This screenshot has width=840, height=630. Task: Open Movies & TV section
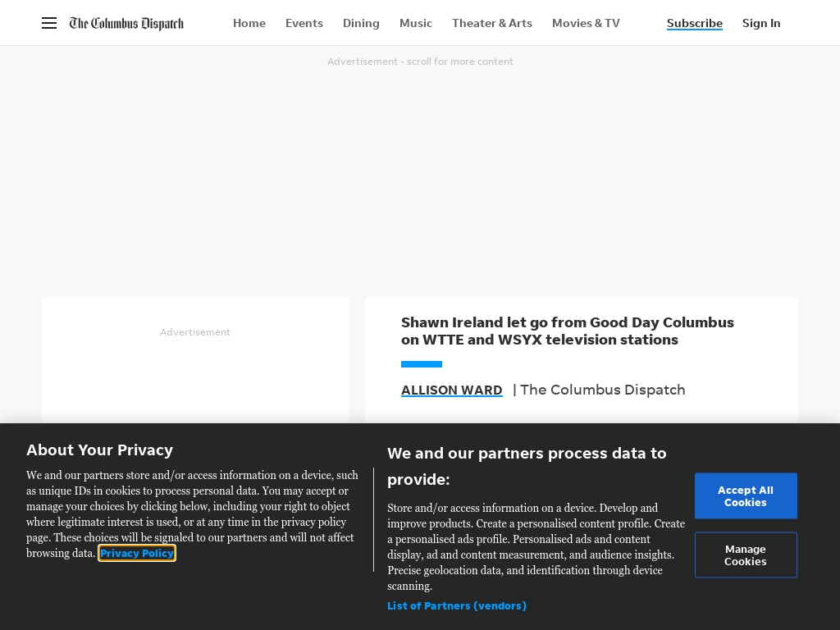pos(586,23)
